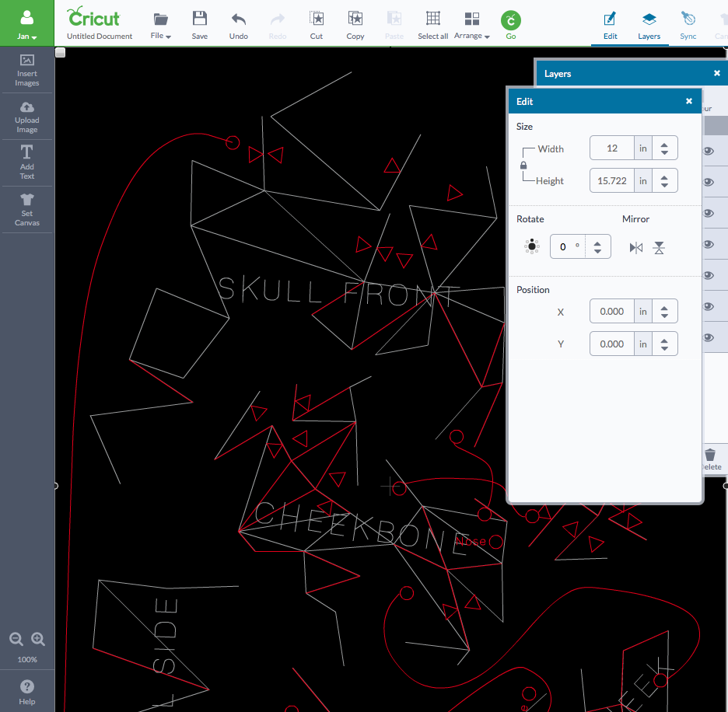Choose Add Text tool
Viewport: 728px width, 712px height.
click(x=27, y=162)
